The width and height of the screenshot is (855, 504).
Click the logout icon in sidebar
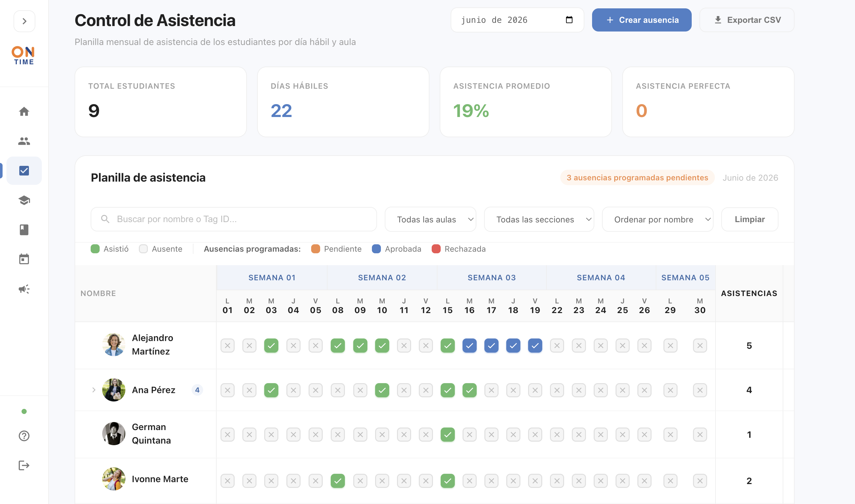pos(24,465)
